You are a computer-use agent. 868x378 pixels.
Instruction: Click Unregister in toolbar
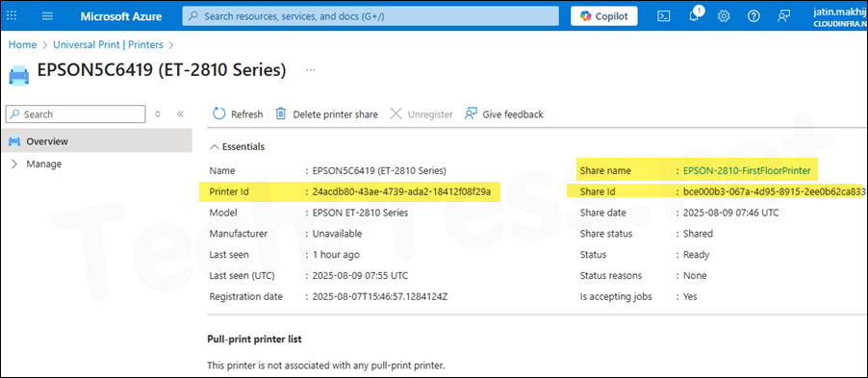point(421,114)
